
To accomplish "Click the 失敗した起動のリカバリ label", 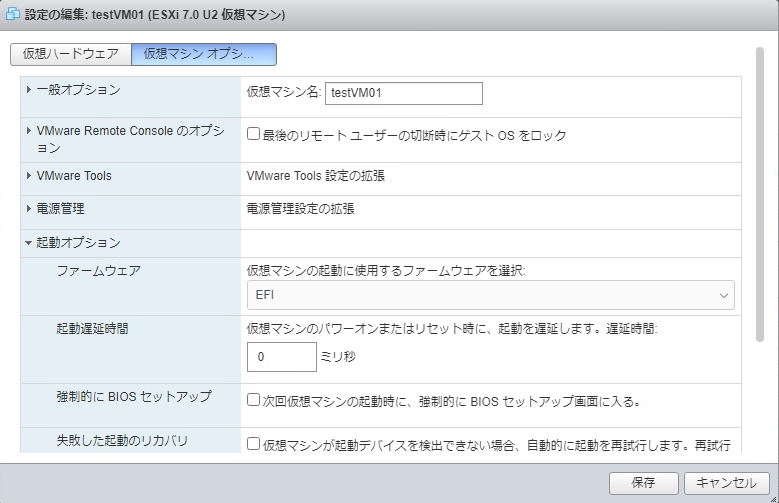I will (122, 440).
